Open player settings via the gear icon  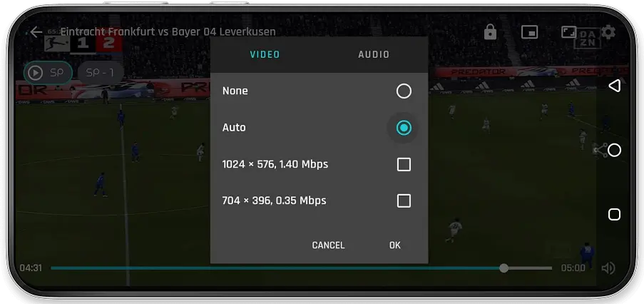(x=608, y=32)
